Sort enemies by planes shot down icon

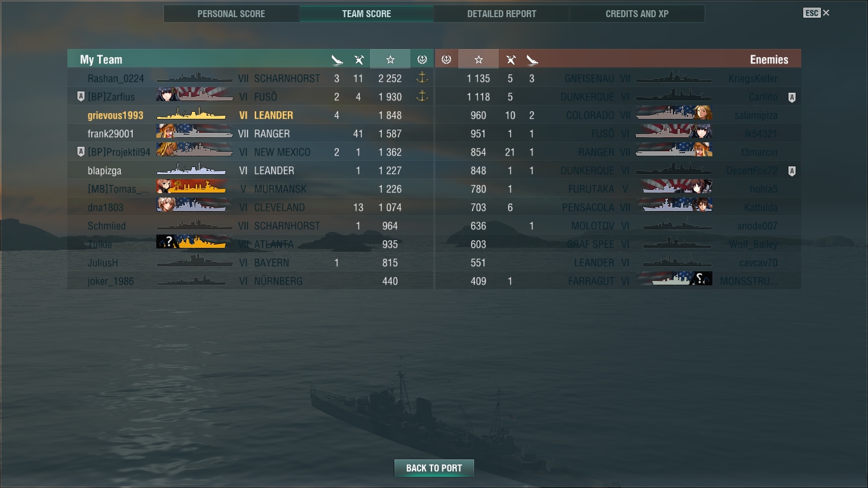pyautogui.click(x=510, y=60)
